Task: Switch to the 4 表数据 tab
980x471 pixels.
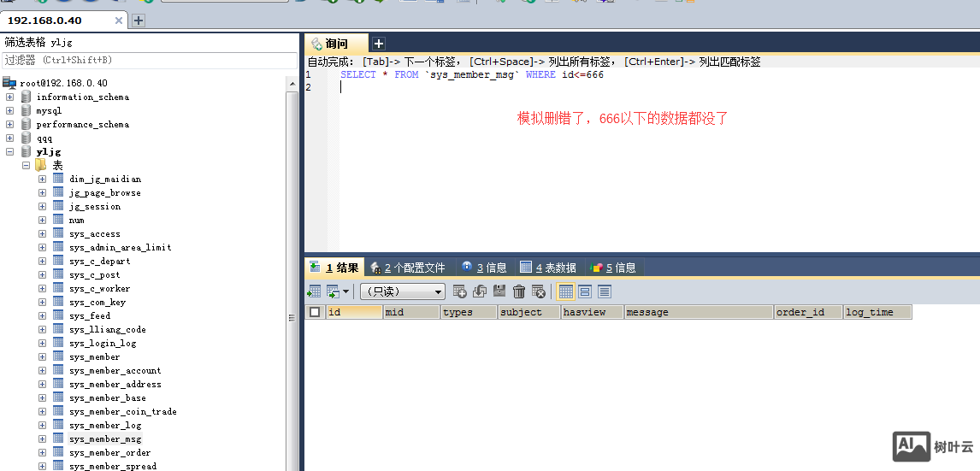Action: point(548,268)
